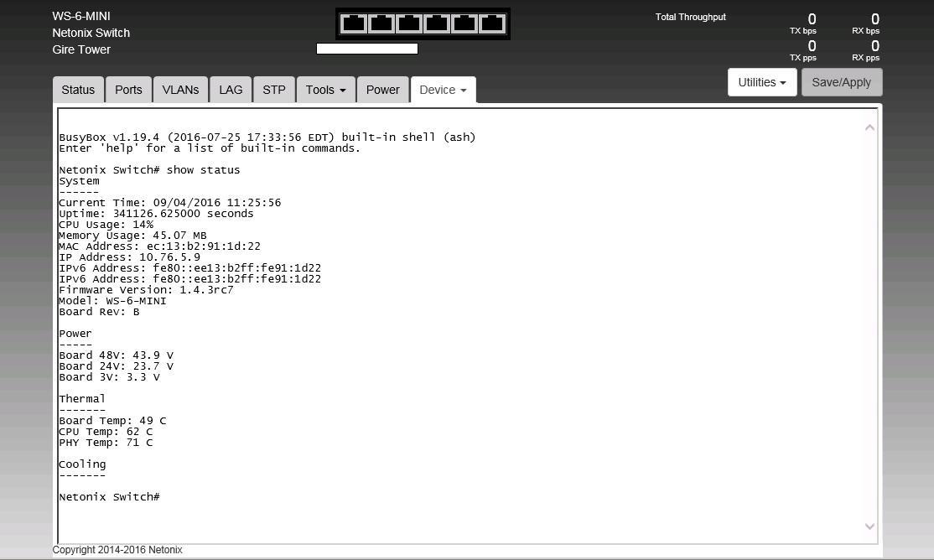Image resolution: width=934 pixels, height=560 pixels.
Task: Open the Tools dropdown menu
Action: (x=325, y=90)
